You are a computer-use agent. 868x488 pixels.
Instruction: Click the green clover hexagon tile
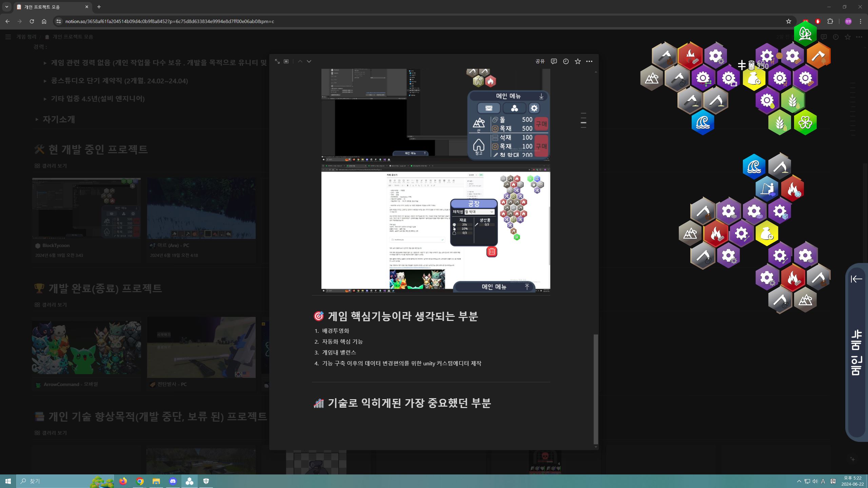(805, 123)
